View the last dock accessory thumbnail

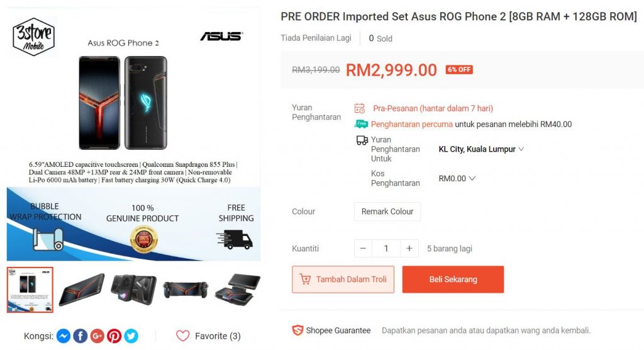237,290
